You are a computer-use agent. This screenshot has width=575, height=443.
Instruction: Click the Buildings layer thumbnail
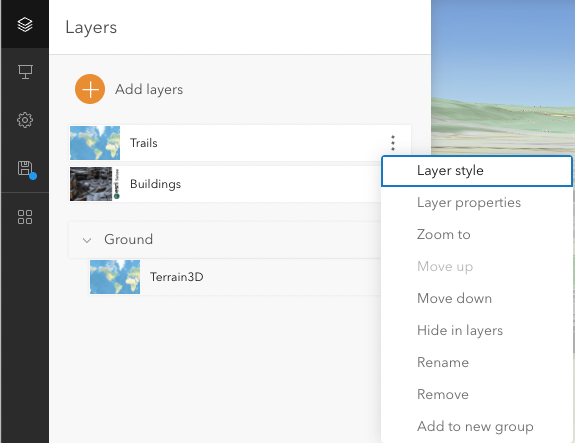(x=95, y=184)
